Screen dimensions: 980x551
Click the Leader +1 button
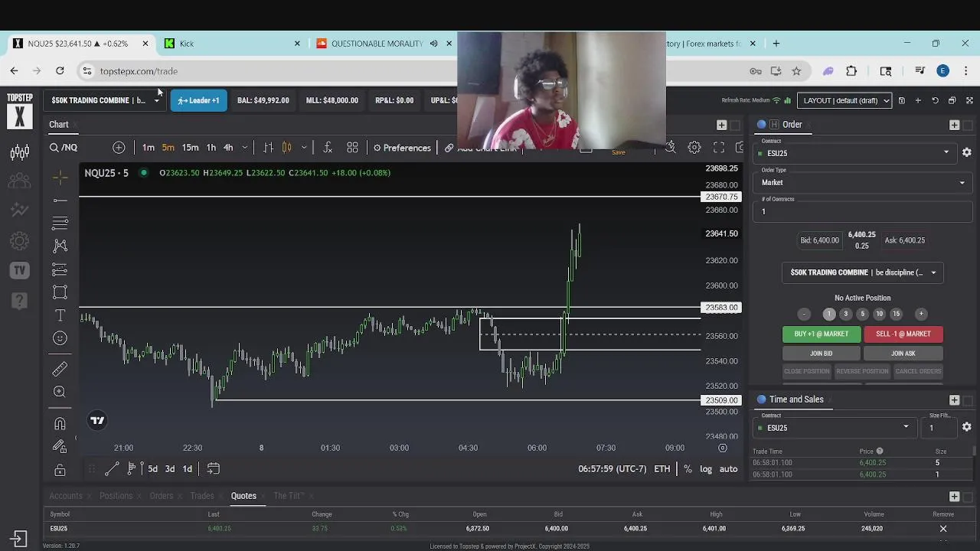coord(198,100)
